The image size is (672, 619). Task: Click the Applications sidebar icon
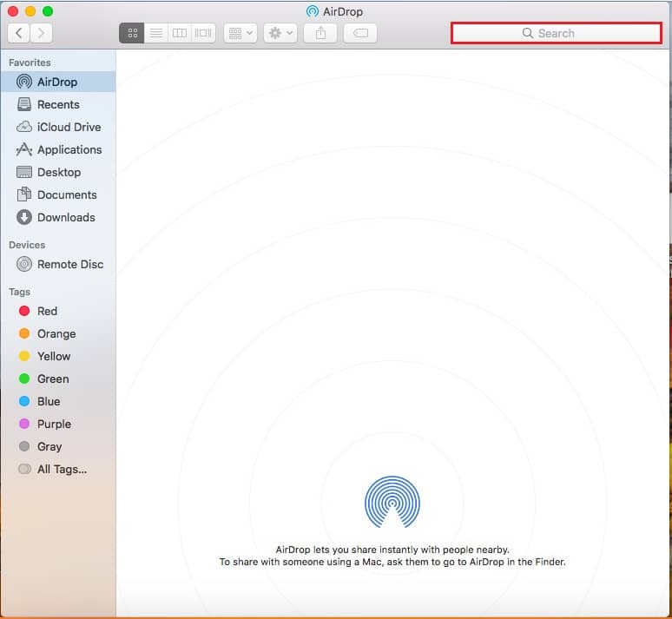[24, 149]
